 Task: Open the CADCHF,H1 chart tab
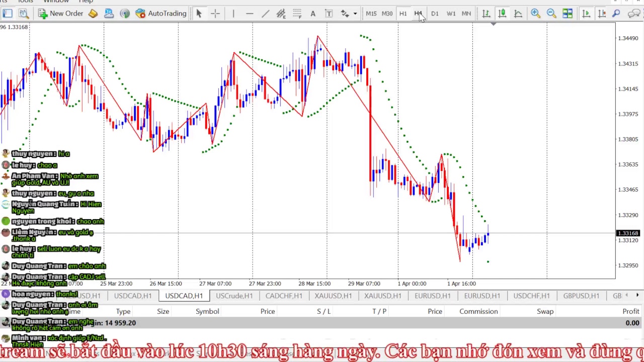[284, 296]
